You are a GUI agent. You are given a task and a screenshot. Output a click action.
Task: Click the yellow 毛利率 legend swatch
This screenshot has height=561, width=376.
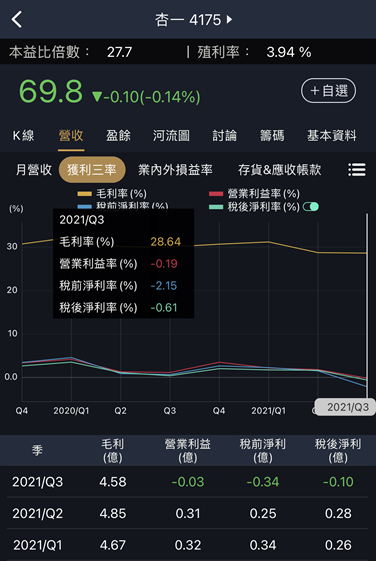coord(84,194)
